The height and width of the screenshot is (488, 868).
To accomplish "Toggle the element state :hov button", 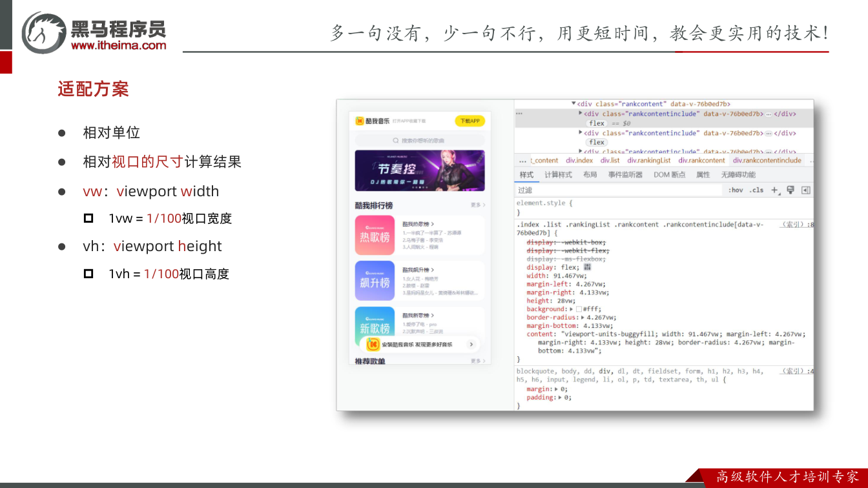I will 736,190.
